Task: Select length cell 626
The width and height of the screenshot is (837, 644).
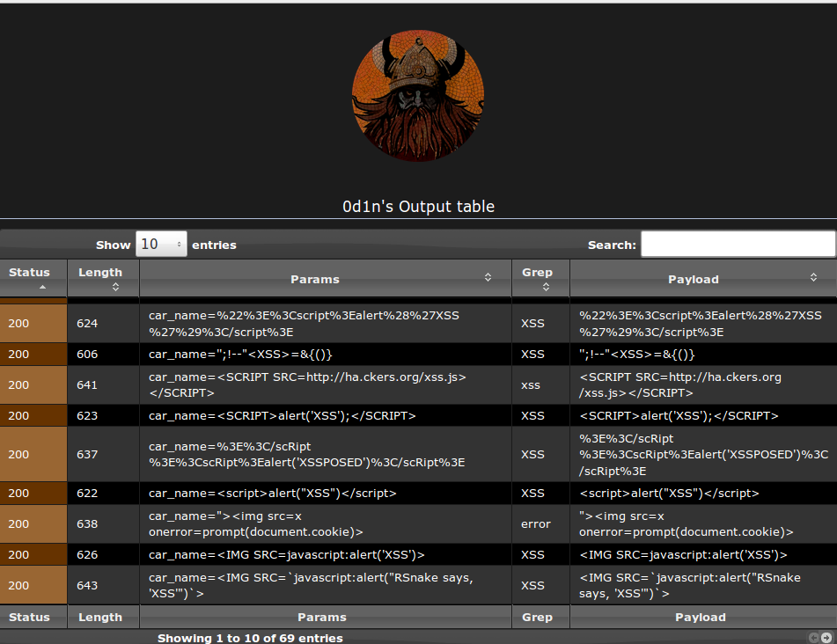Action: pyautogui.click(x=103, y=555)
